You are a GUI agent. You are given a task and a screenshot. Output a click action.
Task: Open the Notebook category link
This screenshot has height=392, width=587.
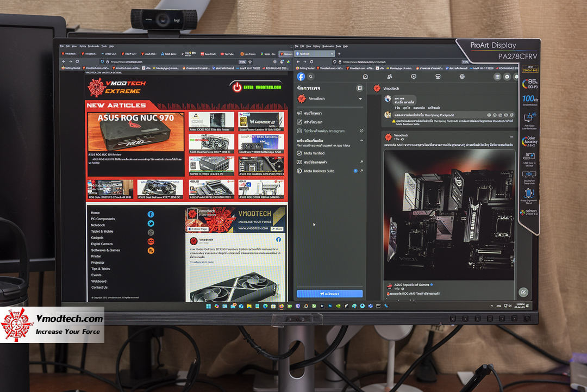click(98, 226)
